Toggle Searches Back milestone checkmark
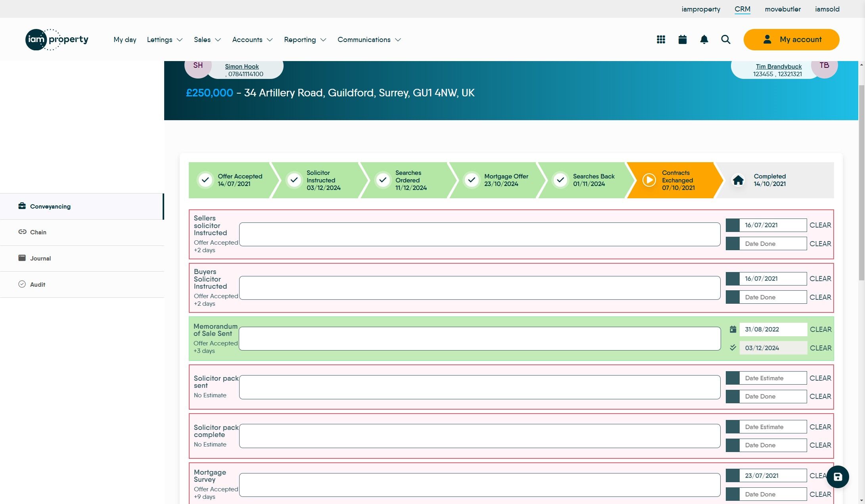Screen dimensions: 865x504 [x=560, y=180]
